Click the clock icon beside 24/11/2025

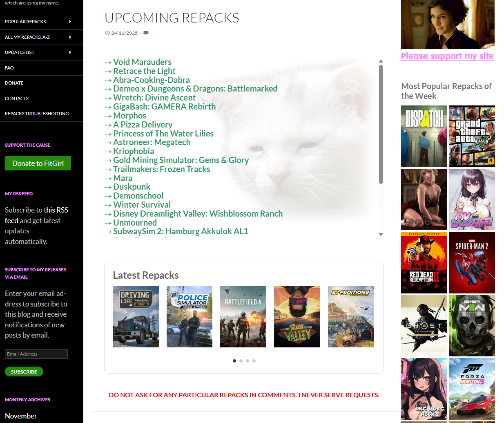pyautogui.click(x=107, y=33)
